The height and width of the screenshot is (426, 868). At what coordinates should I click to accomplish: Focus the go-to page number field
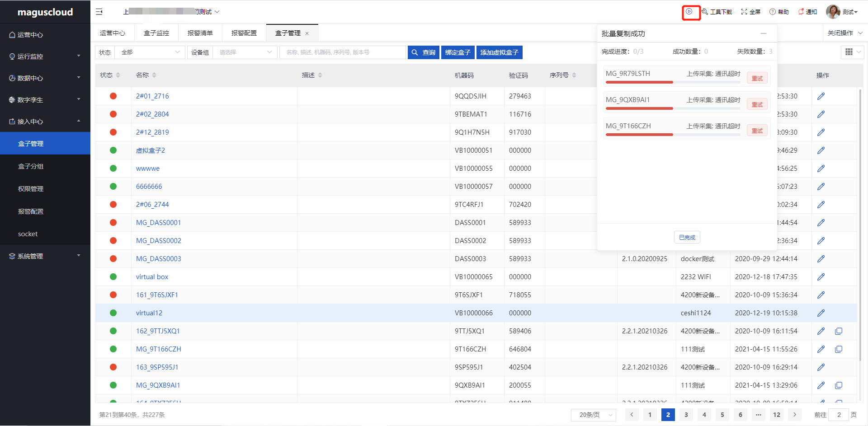[x=839, y=415]
